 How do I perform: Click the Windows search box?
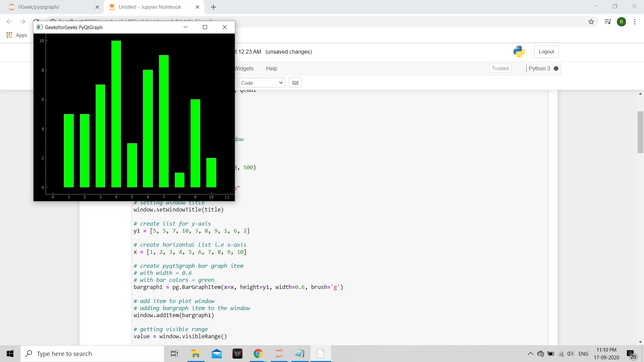coord(92,354)
